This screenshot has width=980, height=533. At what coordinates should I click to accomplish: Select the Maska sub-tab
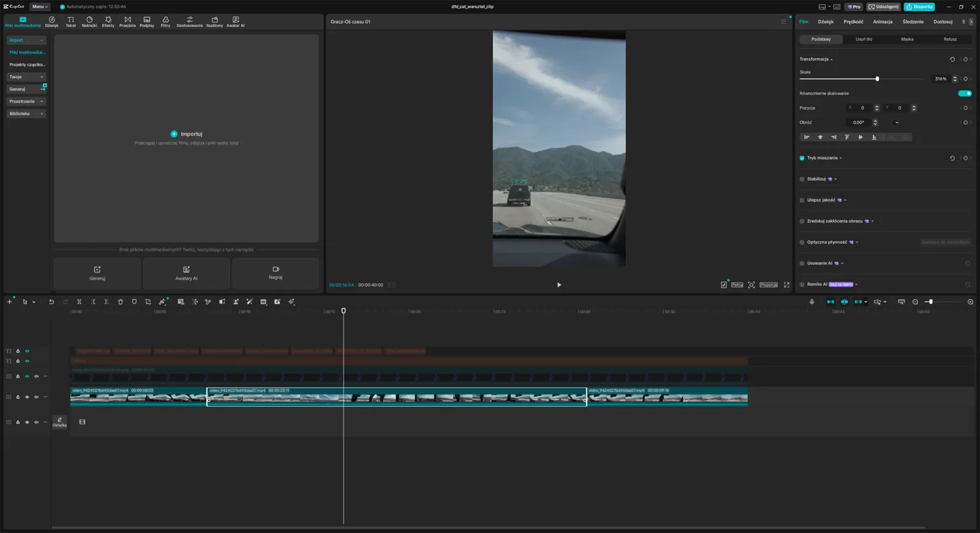point(907,39)
